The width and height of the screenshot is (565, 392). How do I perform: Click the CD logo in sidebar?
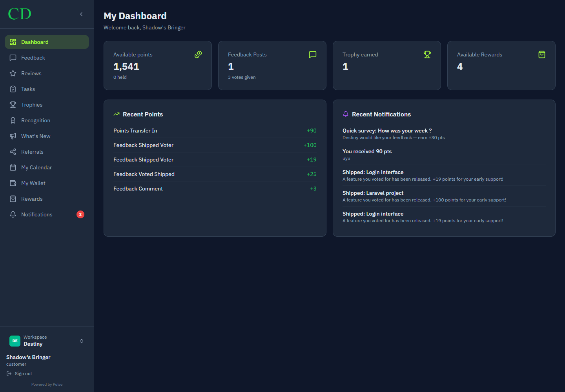(20, 14)
